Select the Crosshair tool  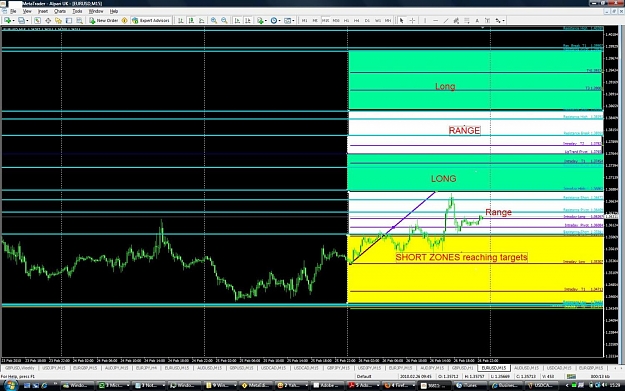pos(413,20)
